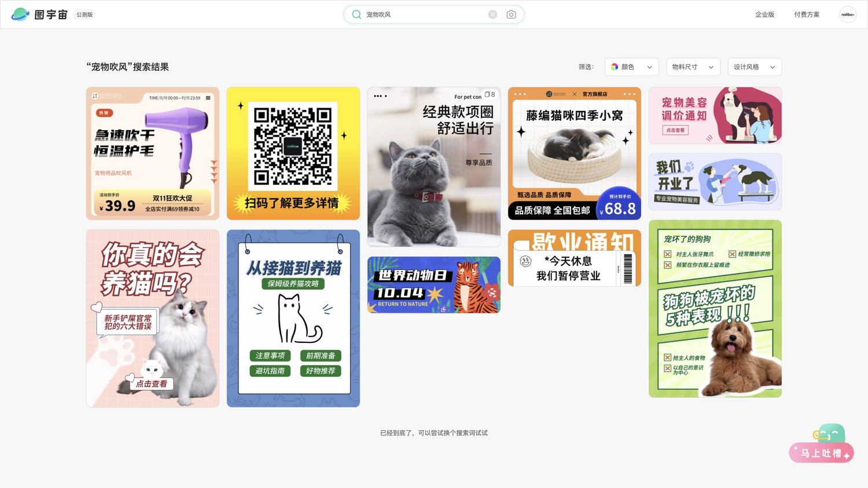
Task: Open the 世界动物日 10.04 banner template
Action: (434, 285)
